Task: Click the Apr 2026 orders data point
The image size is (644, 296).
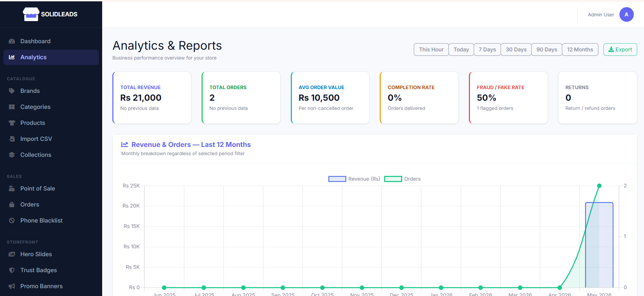Action: tap(560, 287)
